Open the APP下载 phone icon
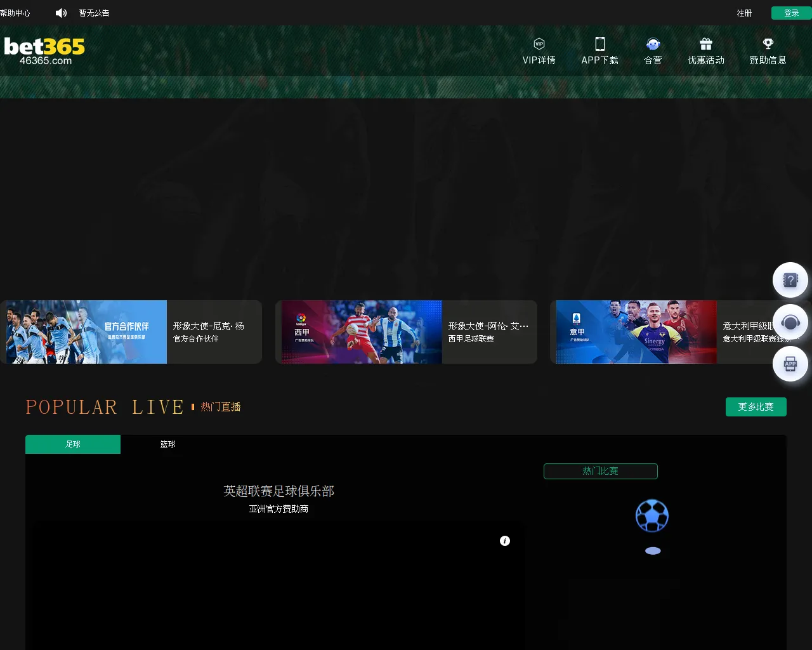 pos(600,44)
